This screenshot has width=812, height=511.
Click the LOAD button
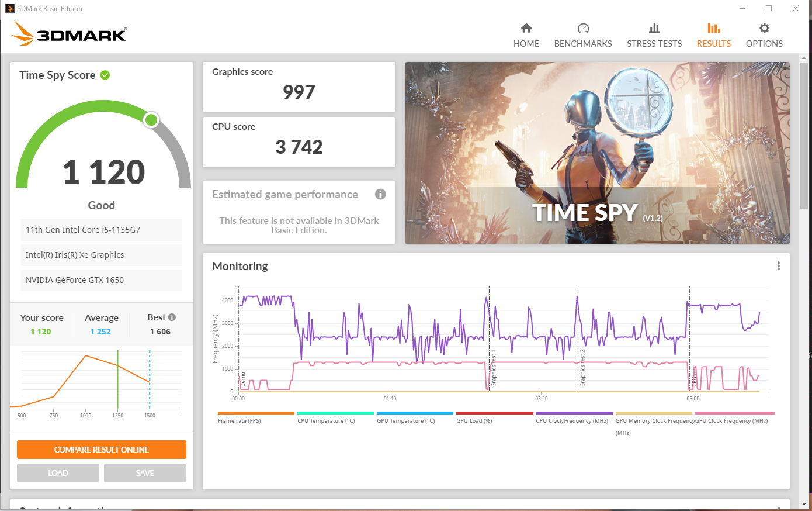58,473
